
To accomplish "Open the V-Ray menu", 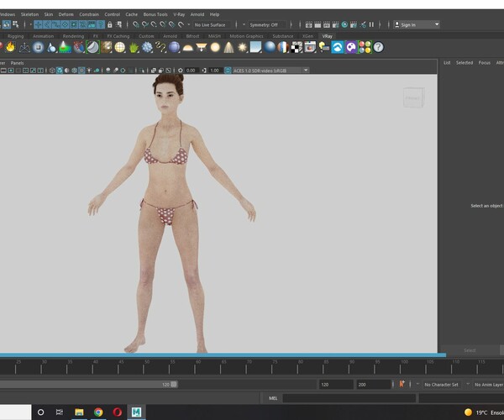I will click(179, 14).
